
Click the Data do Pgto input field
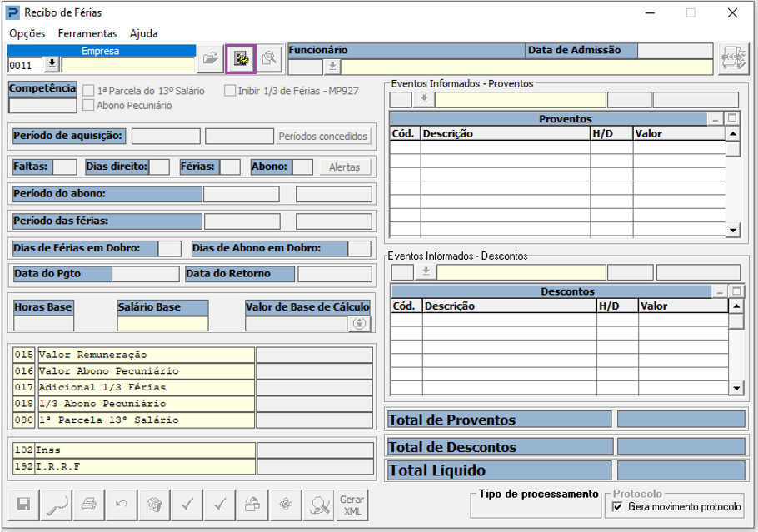coord(146,274)
